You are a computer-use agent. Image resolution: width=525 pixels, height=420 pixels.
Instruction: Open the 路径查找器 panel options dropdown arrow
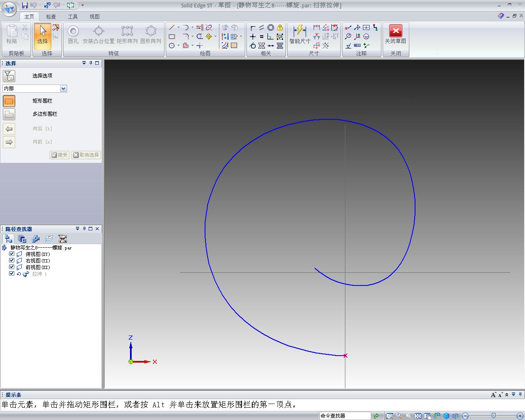pyautogui.click(x=78, y=229)
